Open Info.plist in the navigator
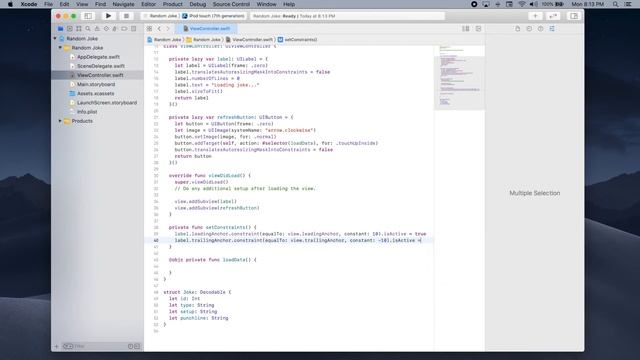The image size is (640, 360). click(x=87, y=112)
